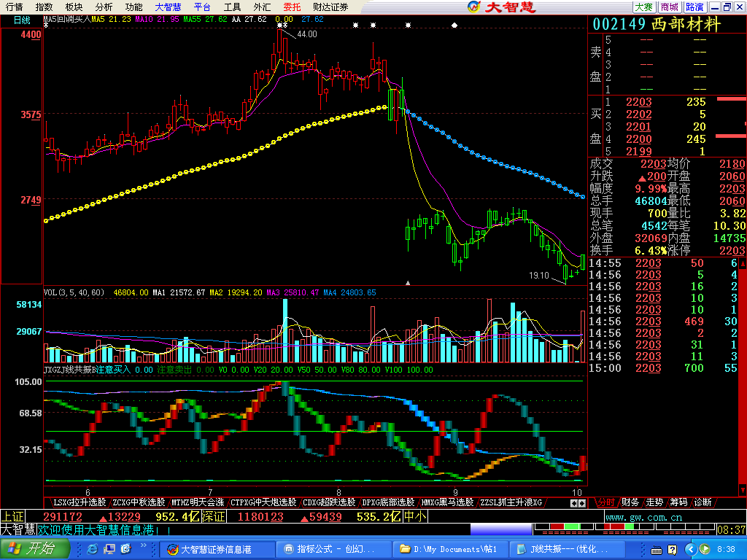The height and width of the screenshot is (560, 747).
Task: Click the 15:00 last tick row
Action: pyautogui.click(x=663, y=368)
